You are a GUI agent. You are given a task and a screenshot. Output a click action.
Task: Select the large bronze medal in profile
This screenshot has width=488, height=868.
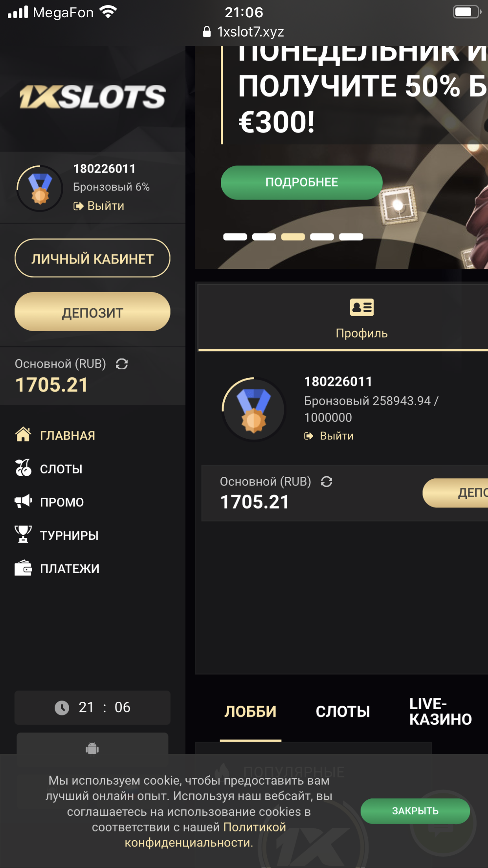click(254, 410)
